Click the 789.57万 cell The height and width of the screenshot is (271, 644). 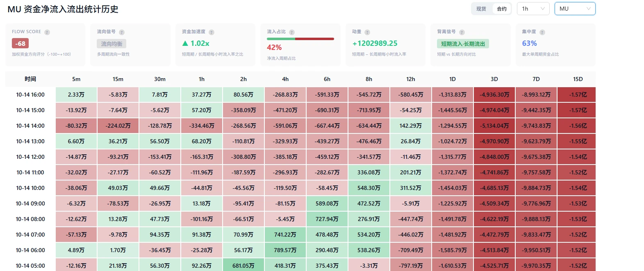(x=285, y=250)
